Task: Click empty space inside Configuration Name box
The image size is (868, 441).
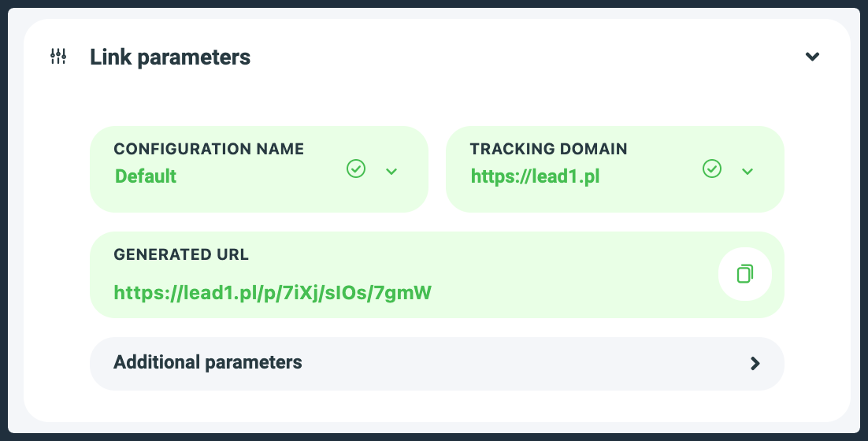Action: (260, 195)
